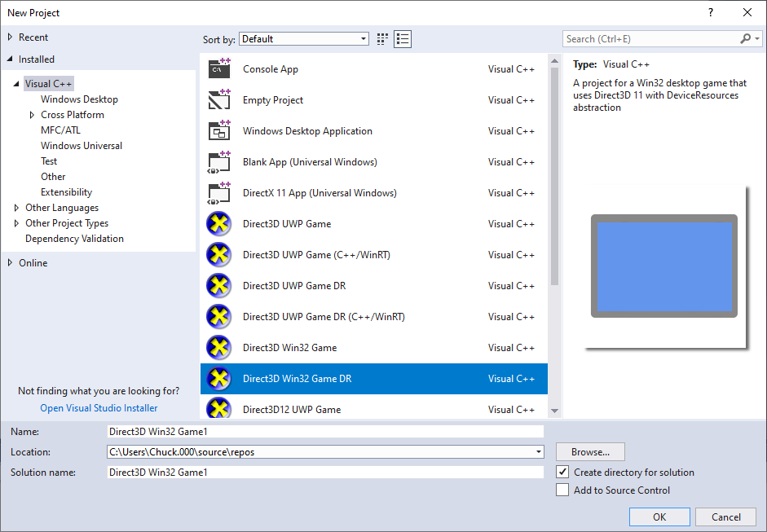Image resolution: width=767 pixels, height=532 pixels.
Task: Confirm with the OK button
Action: pos(659,517)
